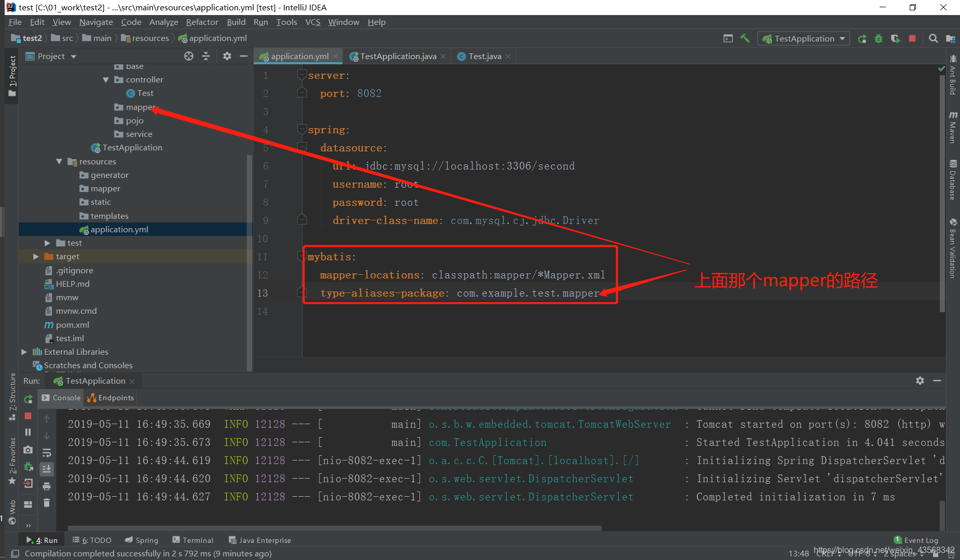960x560 pixels.
Task: Toggle the 1: Project side tab
Action: pyautogui.click(x=12, y=76)
